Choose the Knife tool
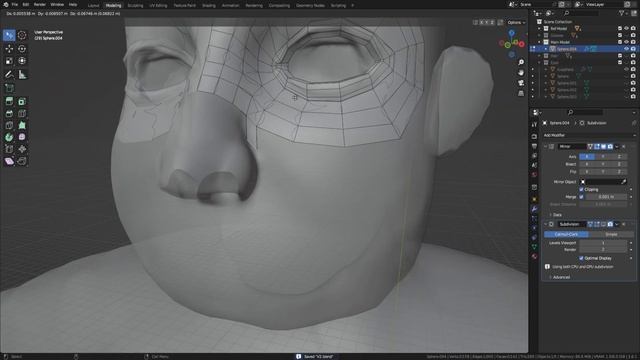The image size is (640, 360). tap(9, 125)
